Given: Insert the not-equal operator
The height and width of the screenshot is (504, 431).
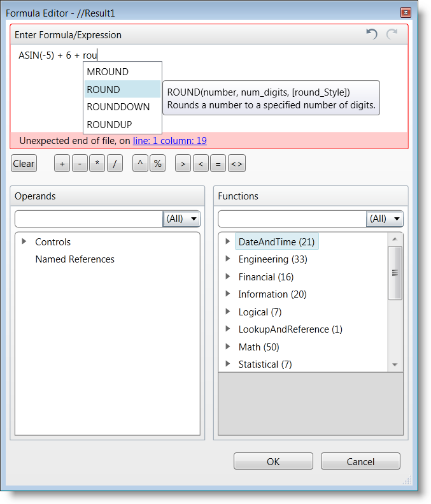Looking at the screenshot, I should (236, 164).
